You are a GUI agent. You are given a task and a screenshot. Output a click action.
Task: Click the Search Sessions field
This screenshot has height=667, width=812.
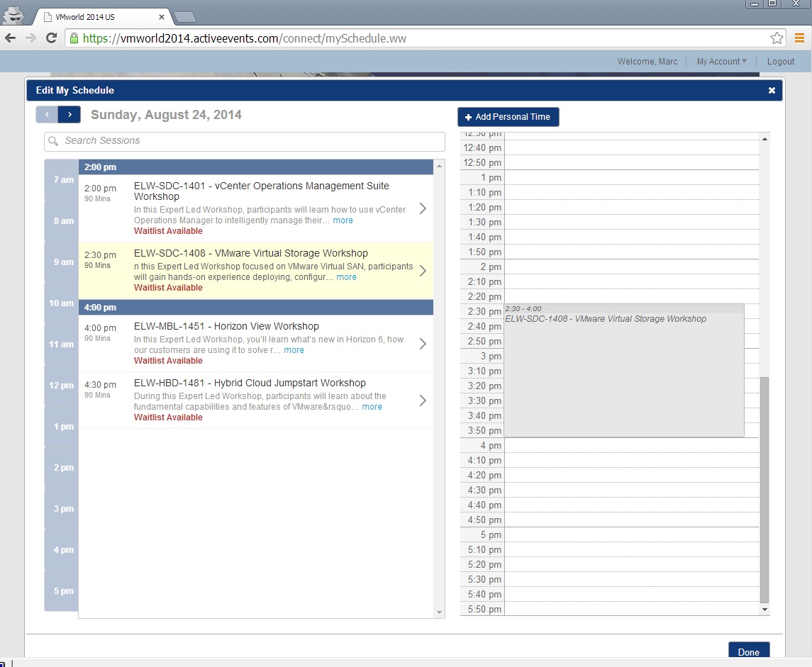(x=245, y=141)
